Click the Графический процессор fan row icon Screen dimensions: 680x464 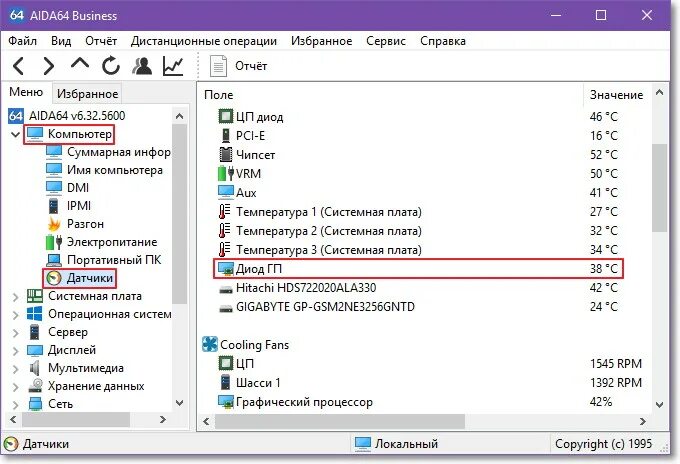tap(226, 402)
